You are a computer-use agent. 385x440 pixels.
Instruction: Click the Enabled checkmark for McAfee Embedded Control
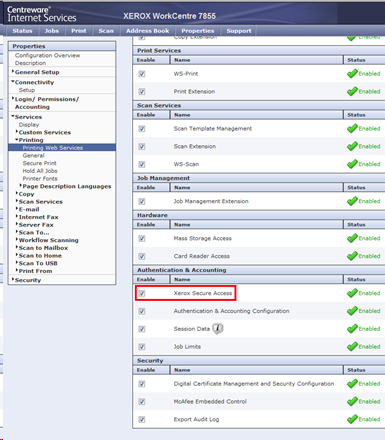(352, 401)
